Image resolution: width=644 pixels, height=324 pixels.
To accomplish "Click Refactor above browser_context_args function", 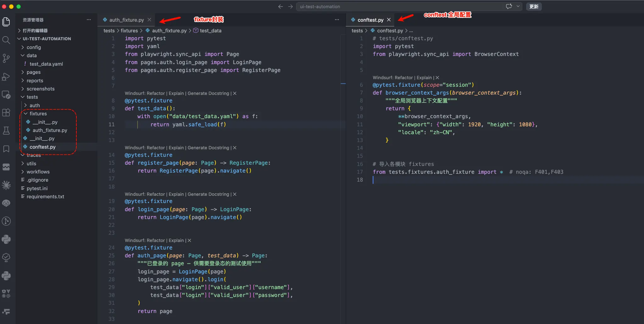I will 404,78.
